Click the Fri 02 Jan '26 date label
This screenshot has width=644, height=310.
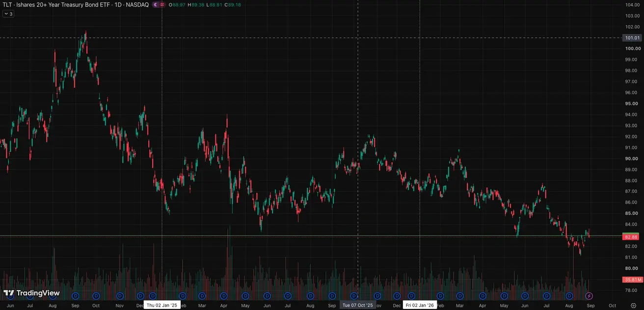pyautogui.click(x=420, y=305)
